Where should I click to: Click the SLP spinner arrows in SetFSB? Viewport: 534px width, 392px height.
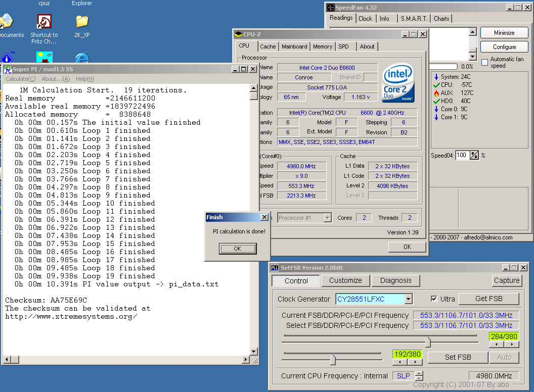click(x=420, y=376)
